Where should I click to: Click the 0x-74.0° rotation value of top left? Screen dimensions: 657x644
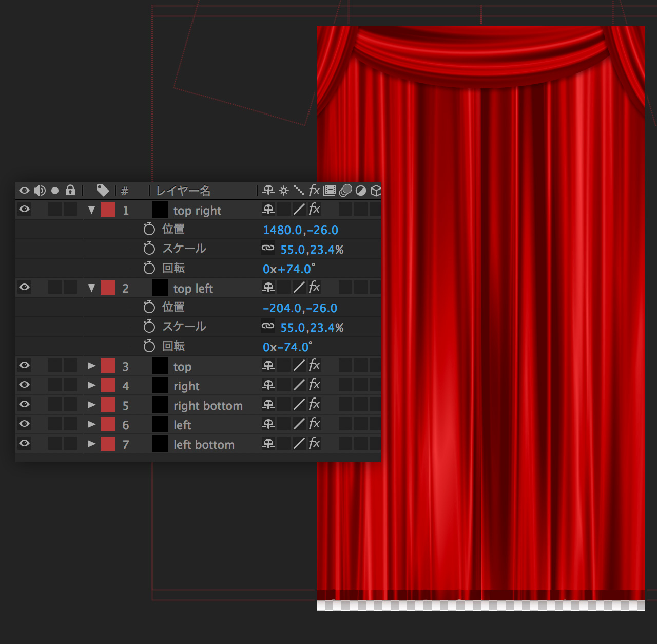click(x=287, y=347)
